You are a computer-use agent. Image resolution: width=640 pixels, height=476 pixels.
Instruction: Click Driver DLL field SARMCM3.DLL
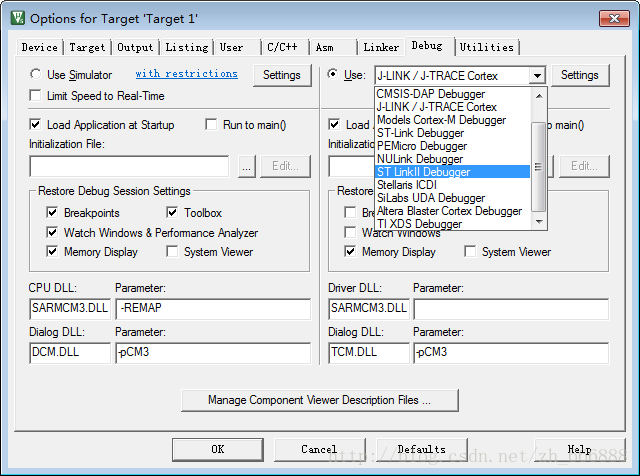[x=369, y=308]
